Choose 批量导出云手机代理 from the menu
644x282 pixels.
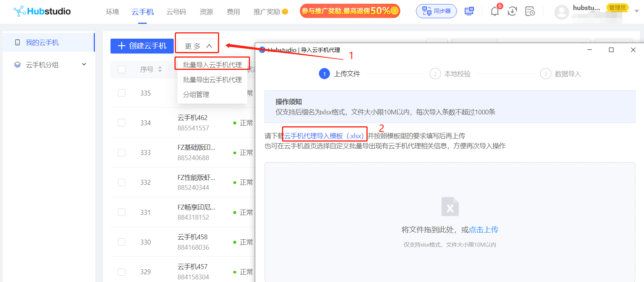(x=212, y=80)
